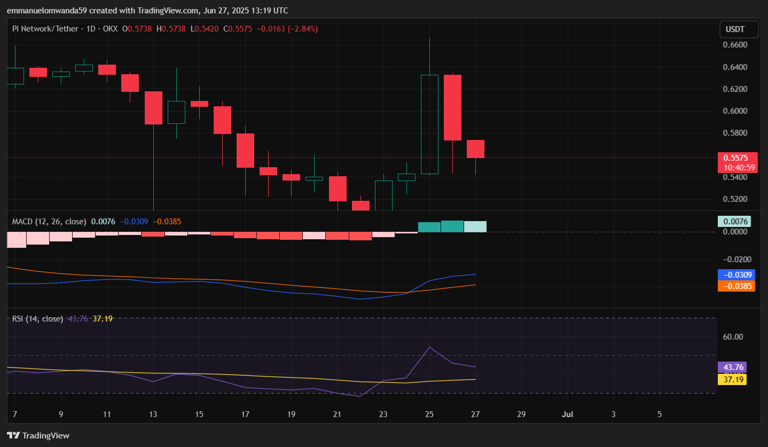Click the tallest teal MACD histogram bar
The height and width of the screenshot is (447, 768).
[x=453, y=227]
